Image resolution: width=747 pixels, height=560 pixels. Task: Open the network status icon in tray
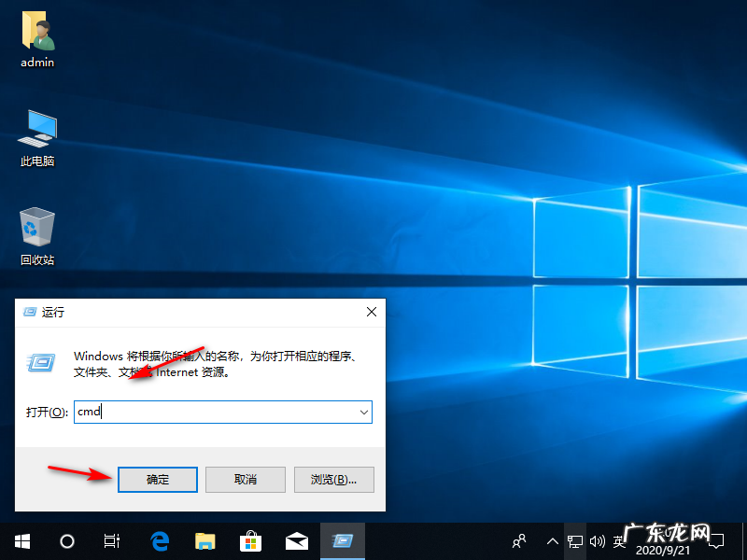pyautogui.click(x=574, y=541)
